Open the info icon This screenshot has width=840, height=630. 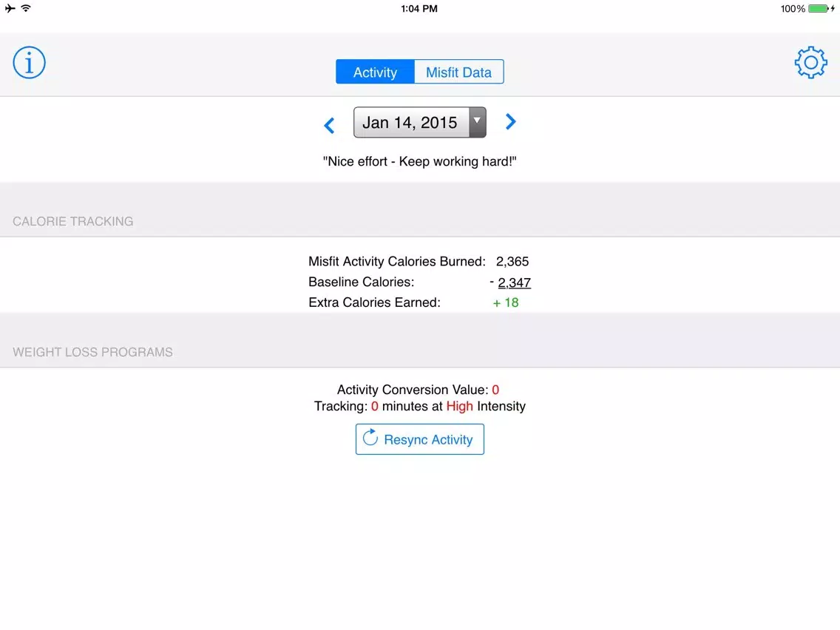[x=29, y=63]
